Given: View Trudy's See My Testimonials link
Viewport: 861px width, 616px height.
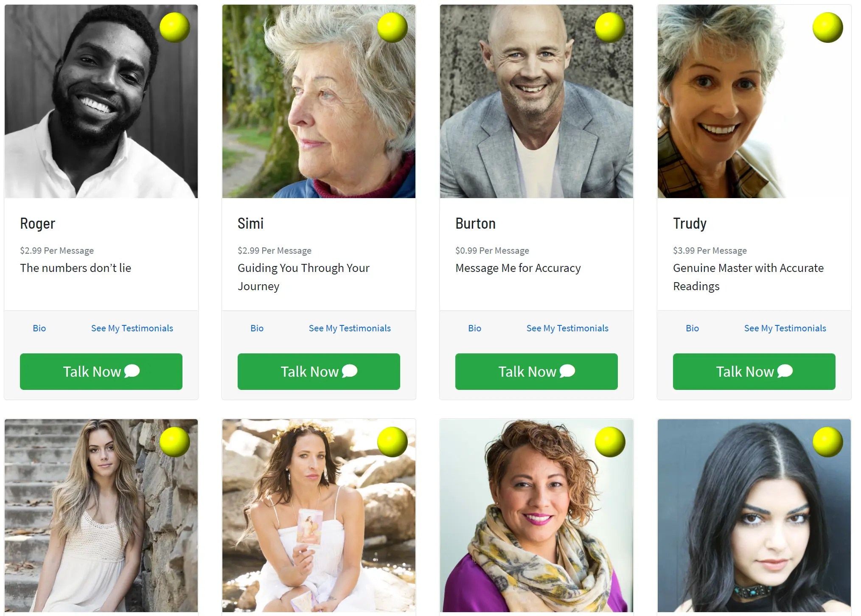Looking at the screenshot, I should (x=785, y=328).
